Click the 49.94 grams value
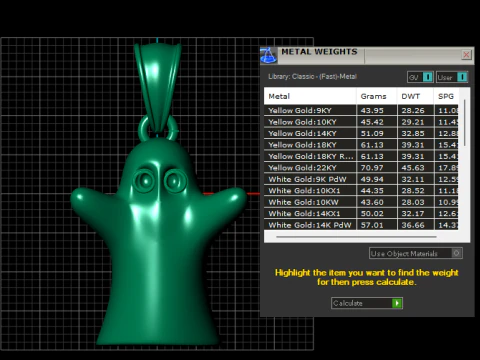Image resolution: width=480 pixels, height=360 pixels. (372, 179)
